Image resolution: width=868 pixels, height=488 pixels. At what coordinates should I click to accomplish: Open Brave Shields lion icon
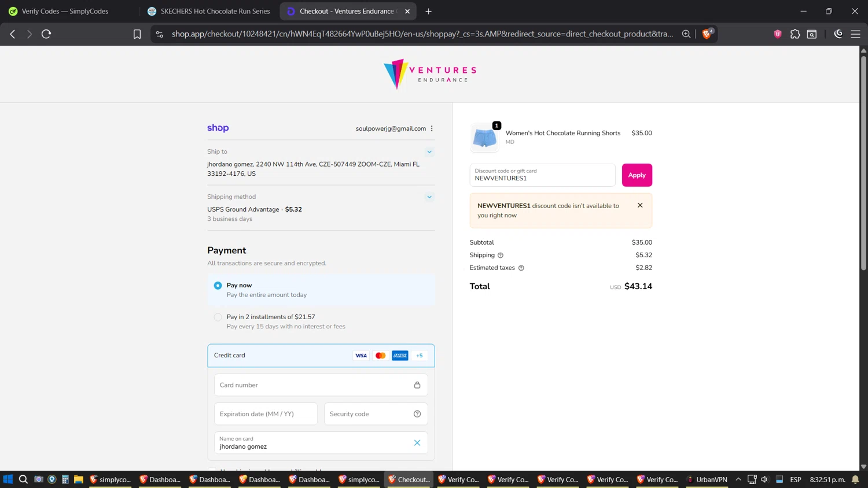[x=707, y=34]
